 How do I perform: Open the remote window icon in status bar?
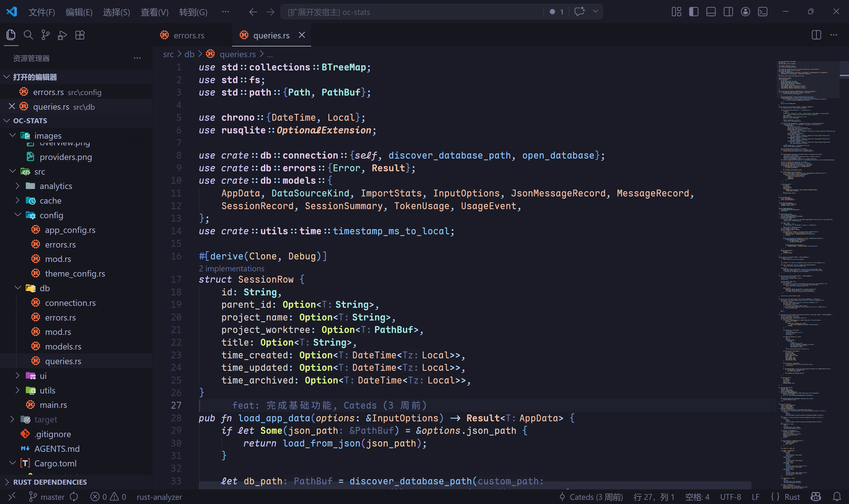click(12, 497)
